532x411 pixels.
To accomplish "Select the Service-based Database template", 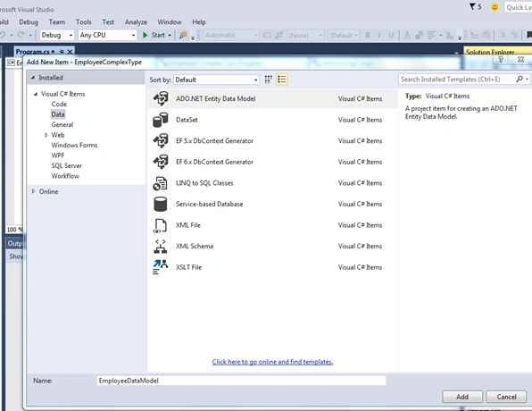I will [272, 204].
